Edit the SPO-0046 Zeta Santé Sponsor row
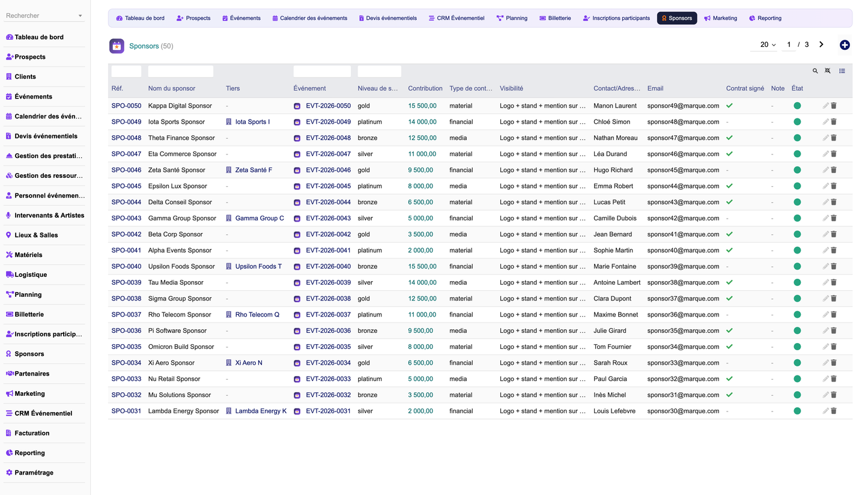The image size is (868, 495). 826,170
